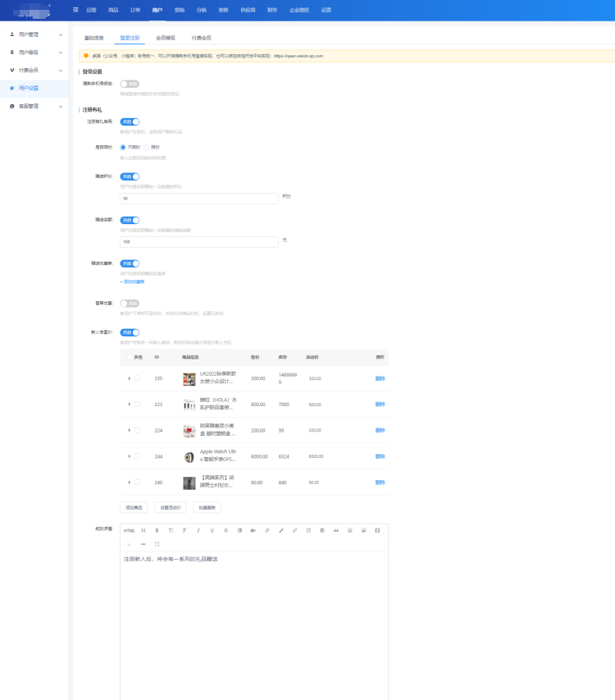Enable the 强制手机号绑定 switch
Image resolution: width=615 pixels, height=700 pixels.
tap(130, 84)
